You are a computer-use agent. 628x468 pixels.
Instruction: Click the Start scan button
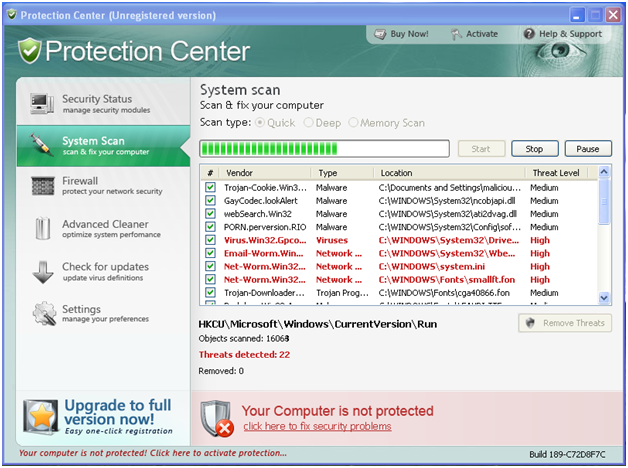point(481,149)
